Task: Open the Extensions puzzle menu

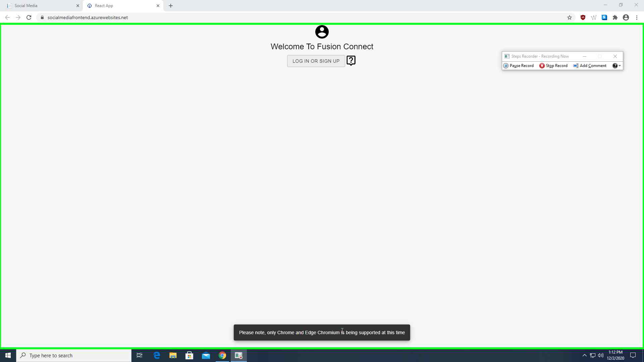Action: (615, 17)
